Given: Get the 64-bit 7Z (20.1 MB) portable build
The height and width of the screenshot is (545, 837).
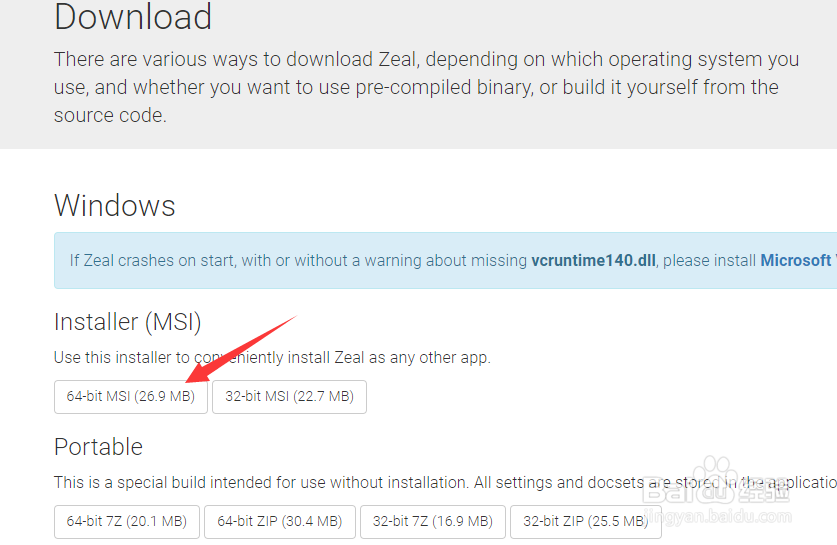Looking at the screenshot, I should [x=127, y=522].
